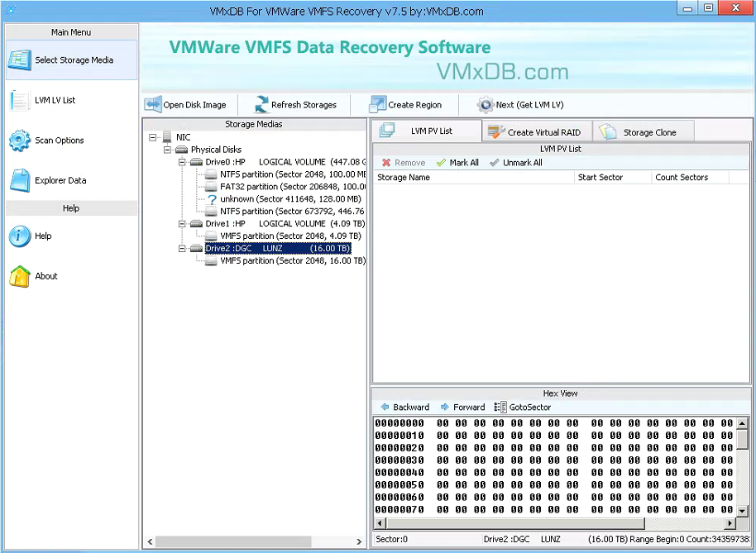Collapse the Drive1 node
Screen dimensions: 756x553
(x=182, y=224)
